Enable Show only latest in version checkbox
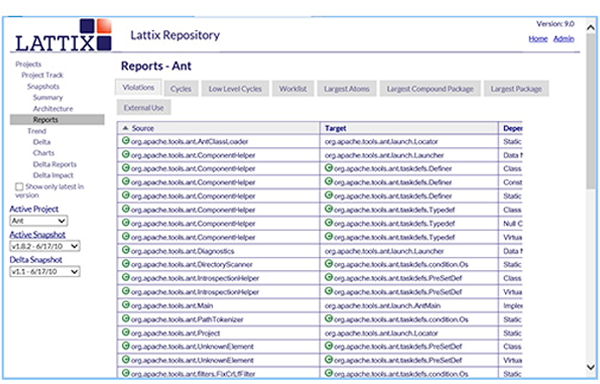The width and height of the screenshot is (600, 384). pyautogui.click(x=19, y=187)
